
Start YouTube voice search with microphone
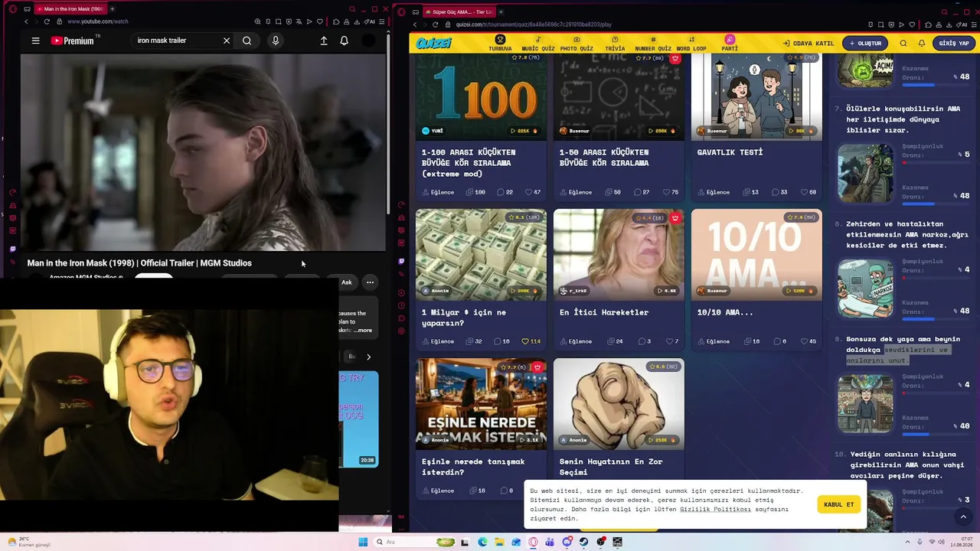[276, 41]
